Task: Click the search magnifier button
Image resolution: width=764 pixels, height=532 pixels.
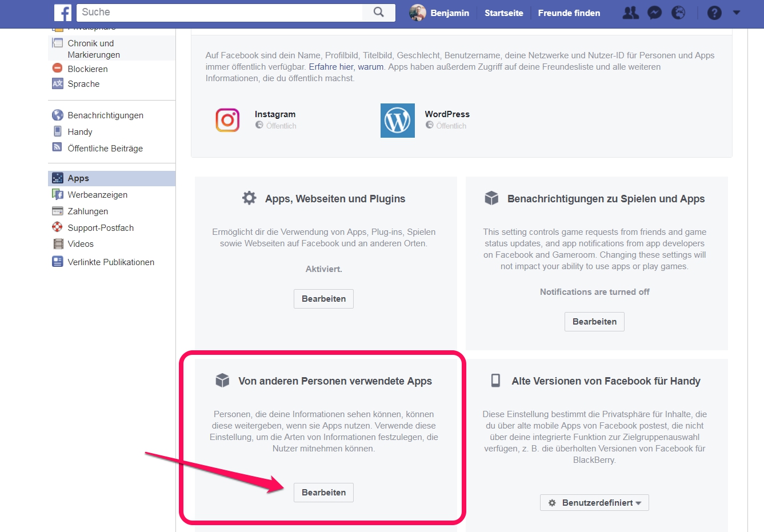Action: point(378,12)
